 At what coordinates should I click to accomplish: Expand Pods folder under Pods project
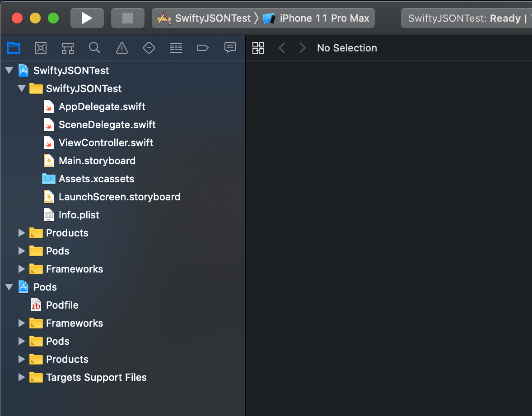pos(22,341)
